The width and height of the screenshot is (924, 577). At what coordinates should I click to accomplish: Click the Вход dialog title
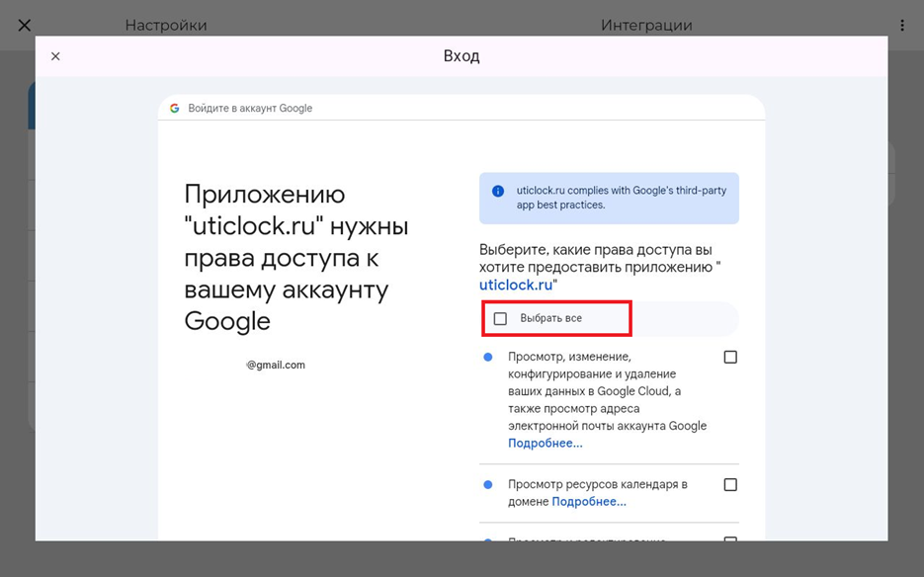[462, 56]
